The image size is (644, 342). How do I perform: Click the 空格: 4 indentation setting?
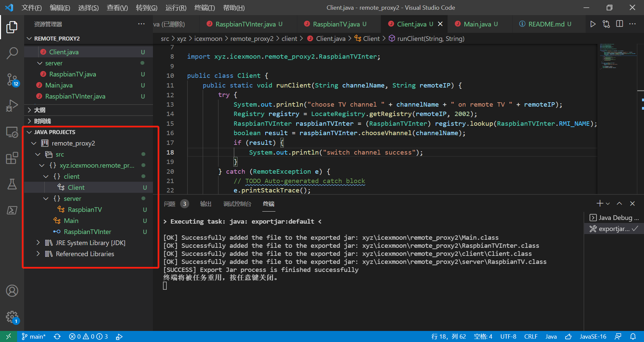point(483,336)
